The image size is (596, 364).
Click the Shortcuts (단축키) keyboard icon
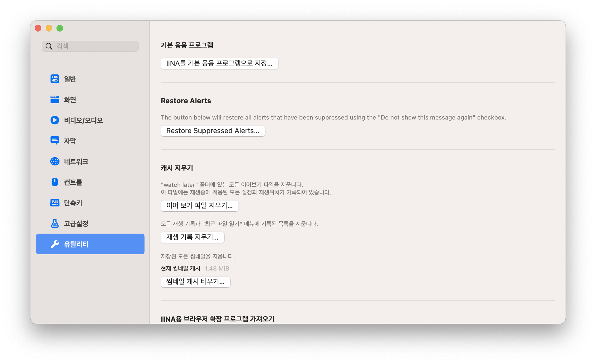[55, 203]
